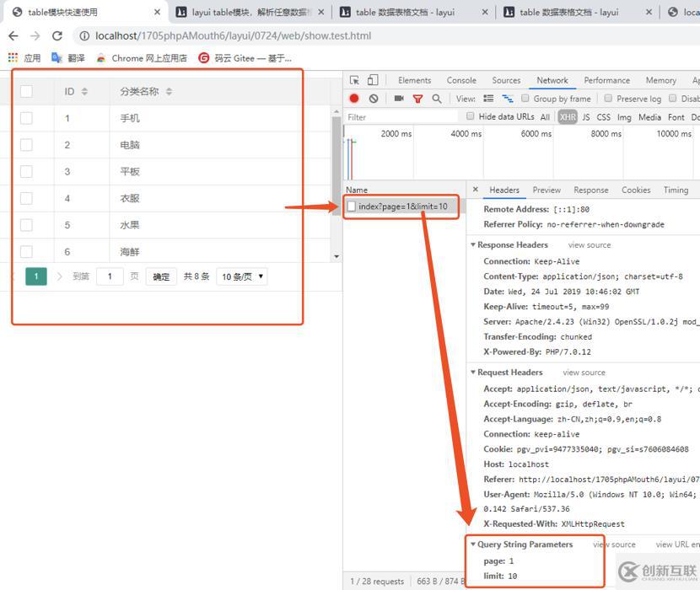Check the row for 平板
The width and height of the screenshot is (700, 590).
tap(26, 172)
